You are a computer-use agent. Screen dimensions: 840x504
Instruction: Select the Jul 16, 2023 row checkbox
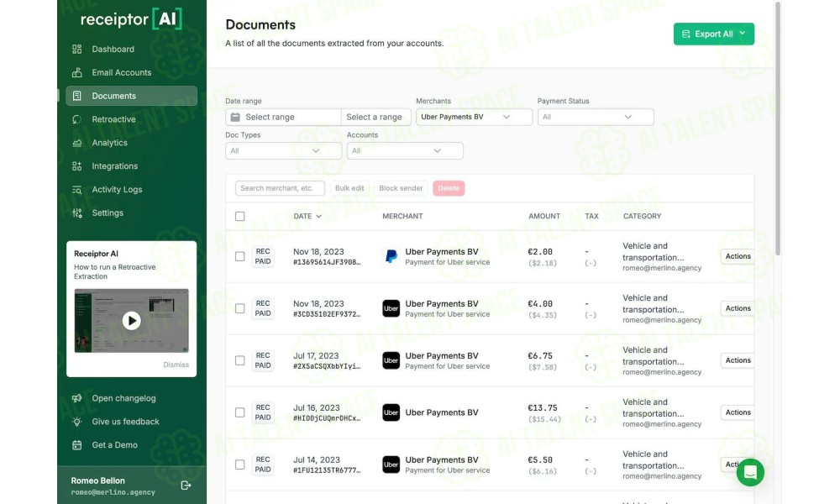(240, 412)
